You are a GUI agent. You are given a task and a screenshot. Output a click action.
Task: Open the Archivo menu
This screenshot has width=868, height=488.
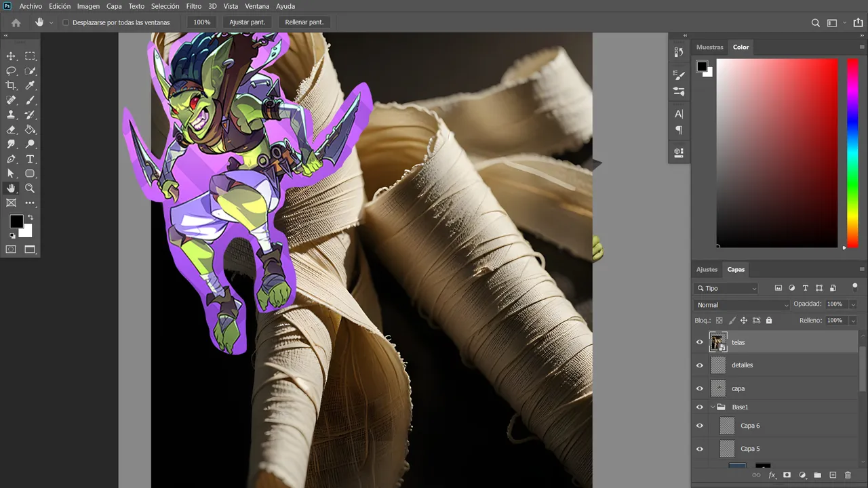(x=31, y=6)
